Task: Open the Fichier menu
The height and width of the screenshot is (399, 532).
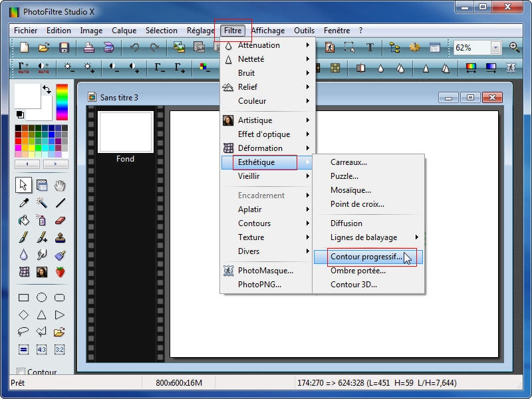Action: [25, 31]
